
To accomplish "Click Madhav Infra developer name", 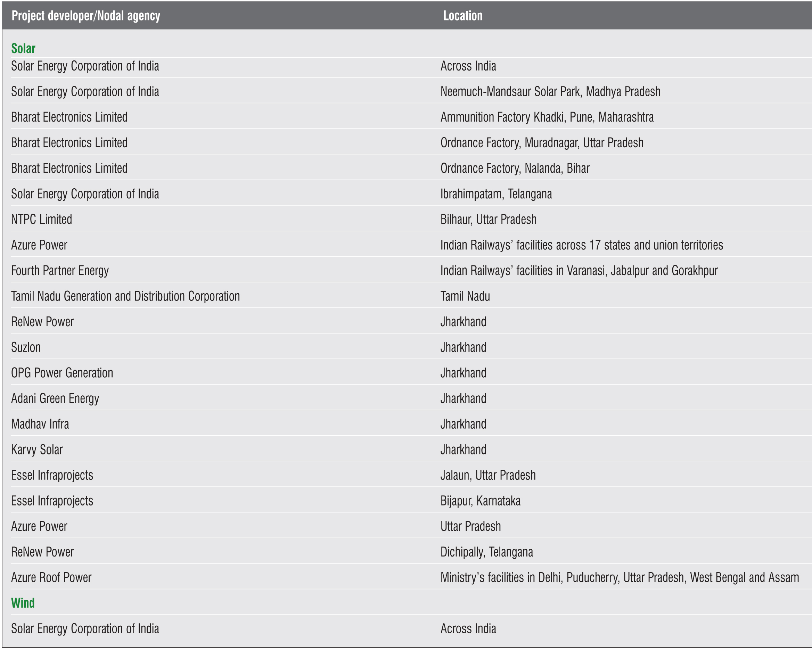I will click(40, 424).
